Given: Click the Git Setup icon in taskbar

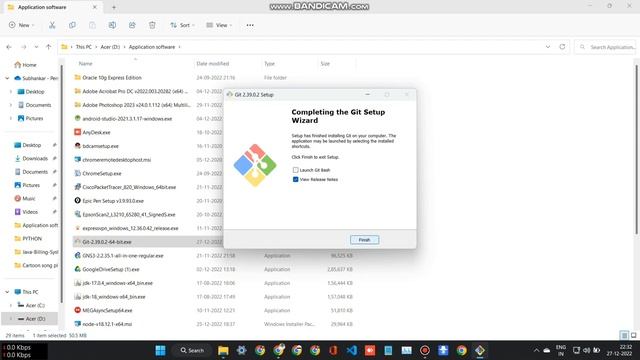Looking at the screenshot, I should [x=480, y=350].
